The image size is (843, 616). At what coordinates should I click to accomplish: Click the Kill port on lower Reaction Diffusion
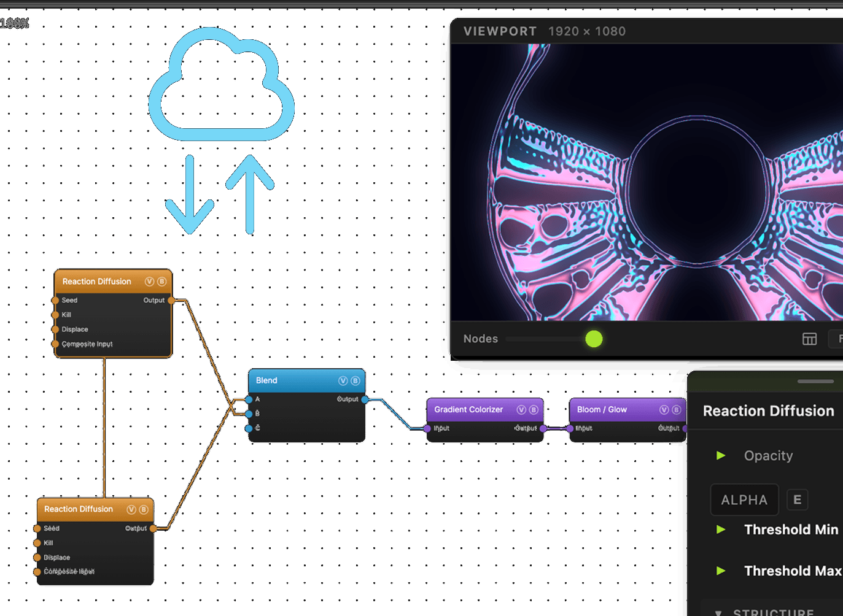(x=37, y=543)
